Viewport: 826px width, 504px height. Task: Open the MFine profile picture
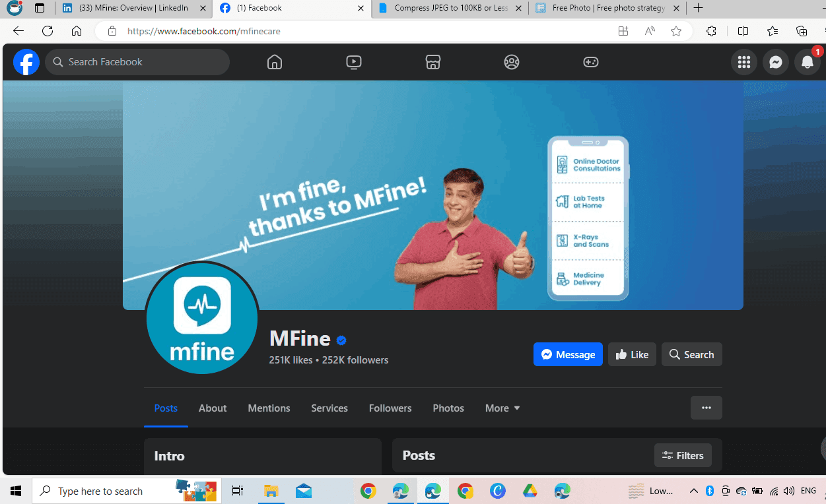[x=202, y=318]
